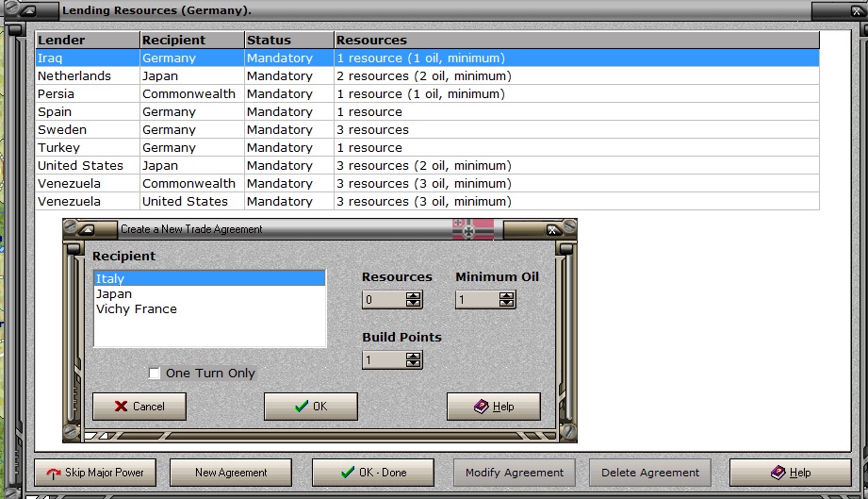Close the Lending Resources window
Screen dimensions: 868x499
click(856, 10)
